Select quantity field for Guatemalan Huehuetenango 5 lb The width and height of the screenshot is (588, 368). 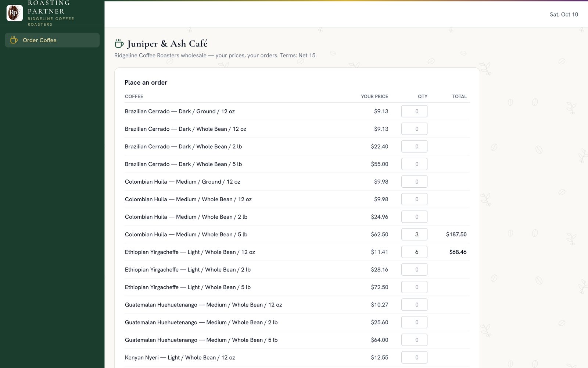pos(414,340)
